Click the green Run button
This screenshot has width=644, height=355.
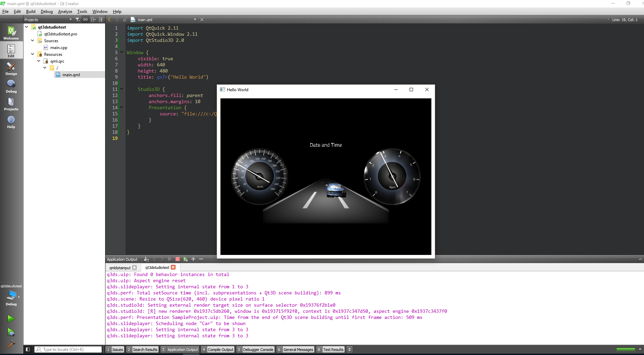point(11,319)
